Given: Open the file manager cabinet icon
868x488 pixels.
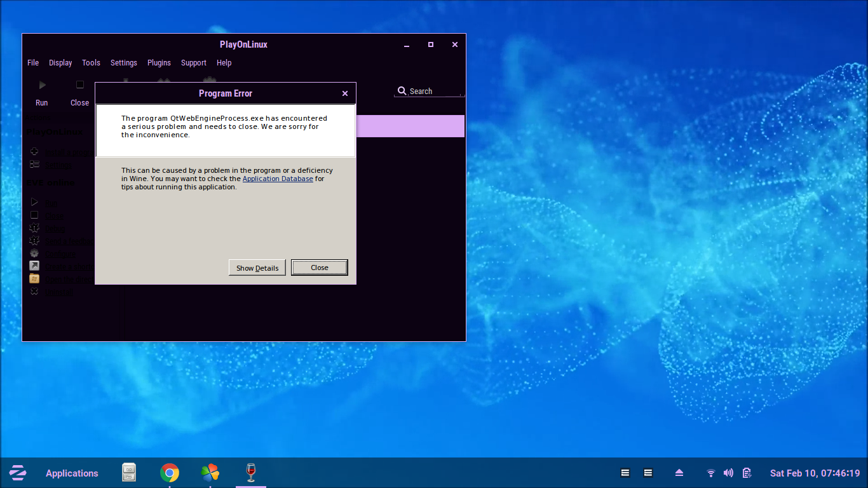Looking at the screenshot, I should (129, 473).
